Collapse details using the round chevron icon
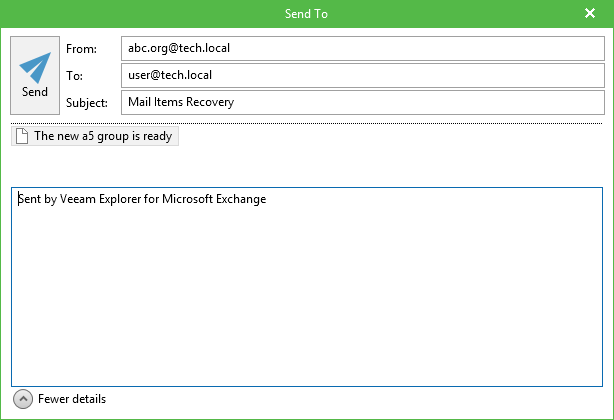 [x=23, y=399]
